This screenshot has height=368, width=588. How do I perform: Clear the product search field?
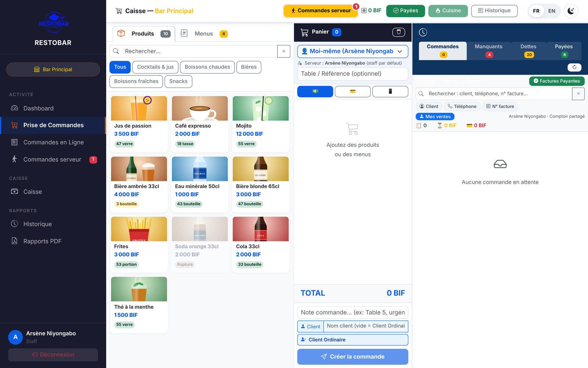[x=283, y=51]
